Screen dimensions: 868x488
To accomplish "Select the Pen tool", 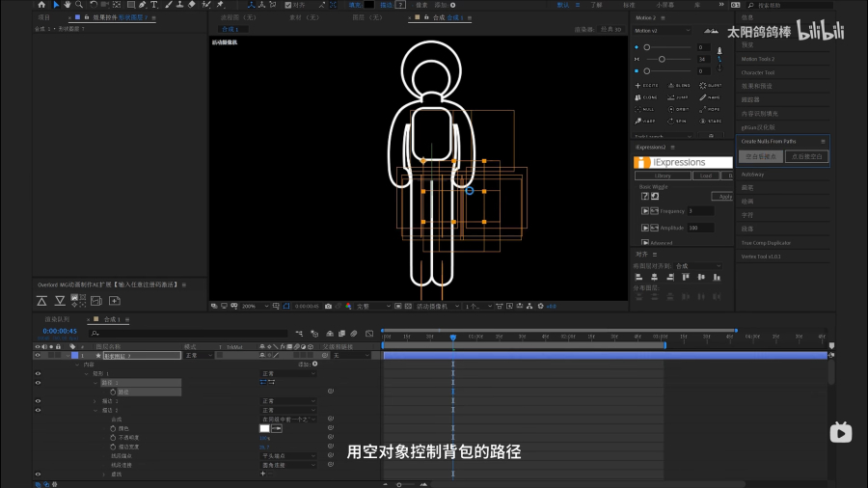I will pos(143,5).
